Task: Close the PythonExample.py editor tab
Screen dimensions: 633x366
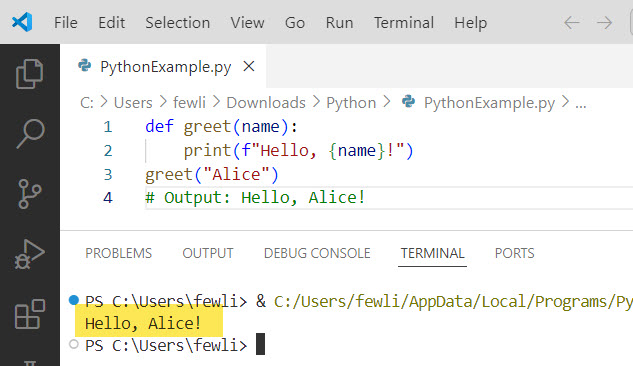Action: click(x=249, y=66)
